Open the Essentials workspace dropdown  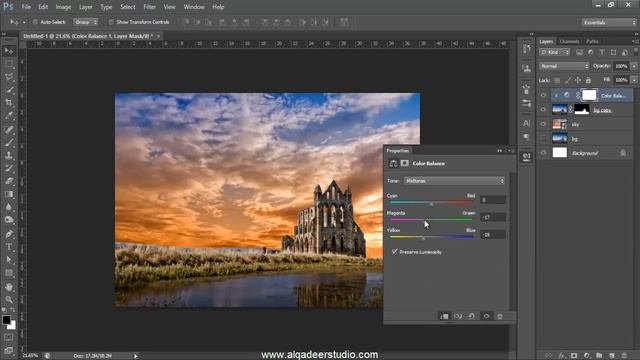click(609, 22)
